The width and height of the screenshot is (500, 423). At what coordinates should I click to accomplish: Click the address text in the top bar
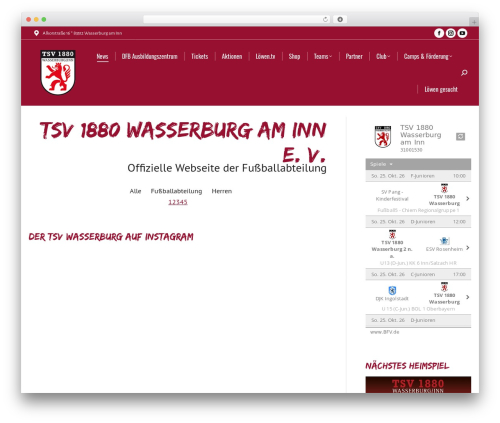(x=82, y=33)
